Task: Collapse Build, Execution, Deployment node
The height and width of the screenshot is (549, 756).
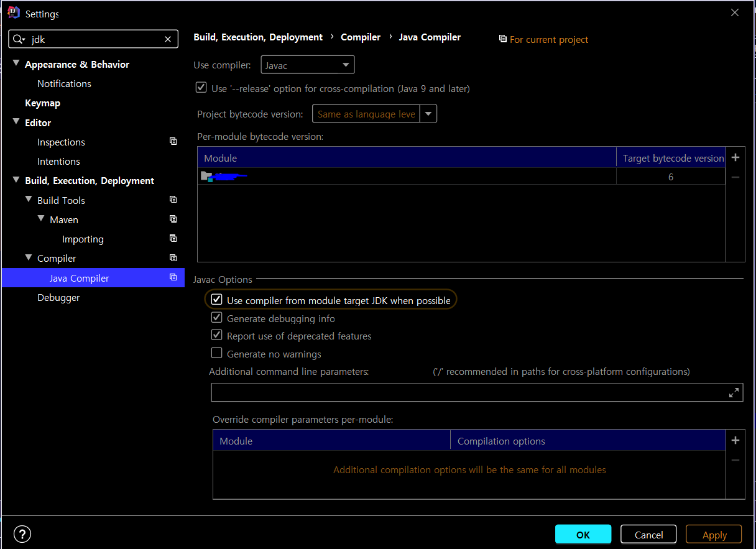Action: pos(16,180)
